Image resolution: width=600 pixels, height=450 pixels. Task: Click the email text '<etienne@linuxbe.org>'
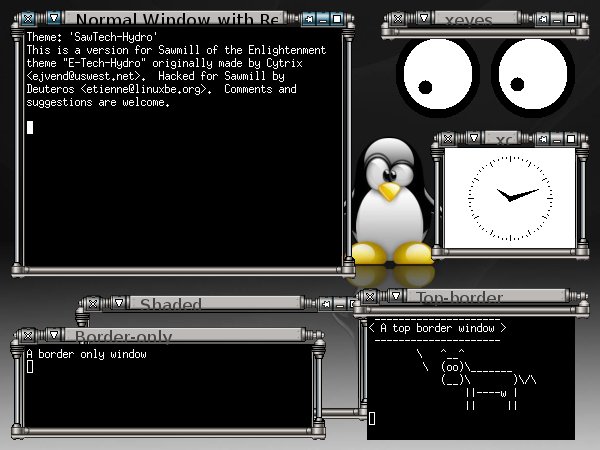coord(146,89)
